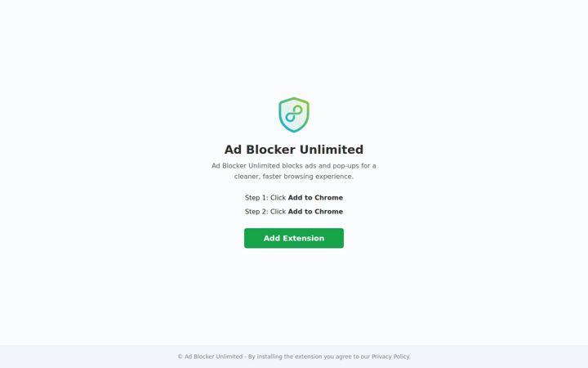Click bold "Add to Chrome" in Step 1
The width and height of the screenshot is (588, 368).
(315, 198)
